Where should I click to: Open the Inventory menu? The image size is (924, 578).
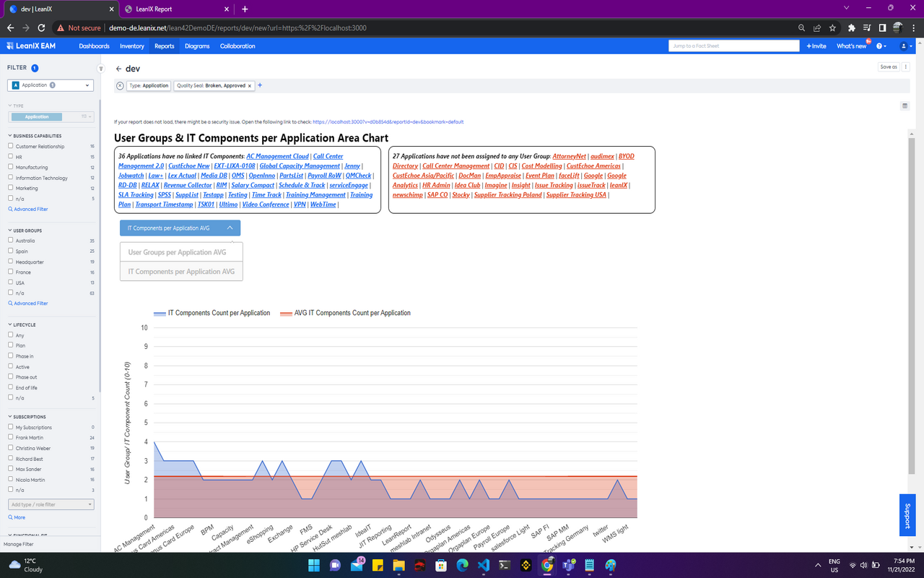point(132,46)
